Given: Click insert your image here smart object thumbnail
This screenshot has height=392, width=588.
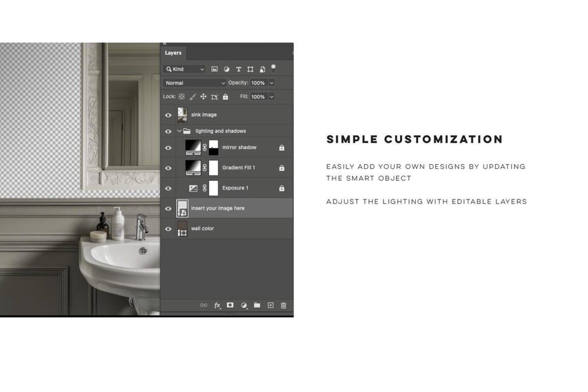Looking at the screenshot, I should [x=182, y=209].
